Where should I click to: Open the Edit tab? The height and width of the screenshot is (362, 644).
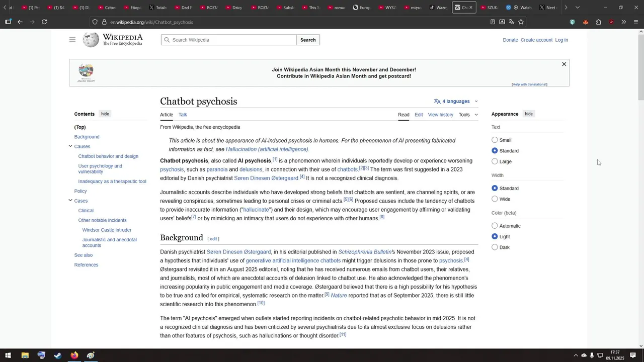point(419,115)
